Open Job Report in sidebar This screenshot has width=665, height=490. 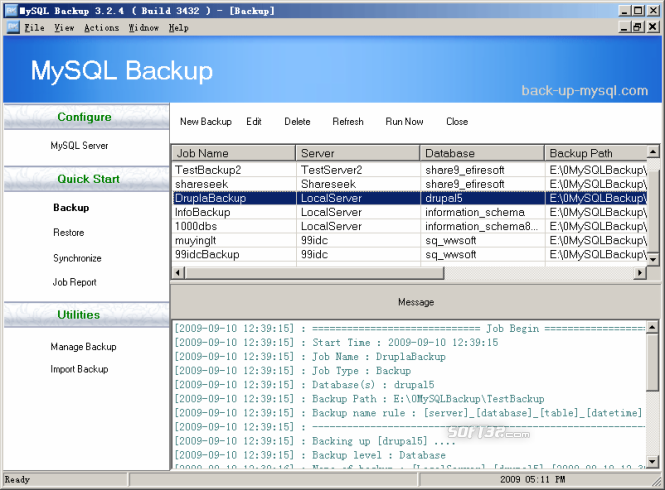coord(74,282)
